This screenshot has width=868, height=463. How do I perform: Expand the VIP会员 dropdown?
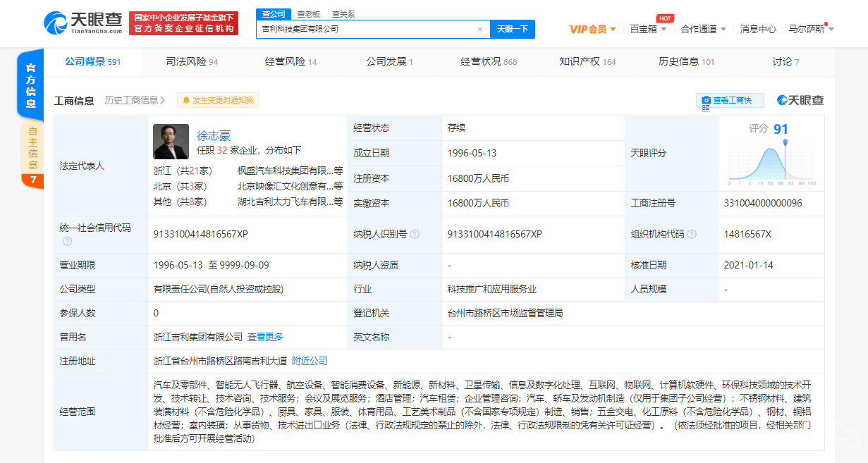tap(592, 29)
